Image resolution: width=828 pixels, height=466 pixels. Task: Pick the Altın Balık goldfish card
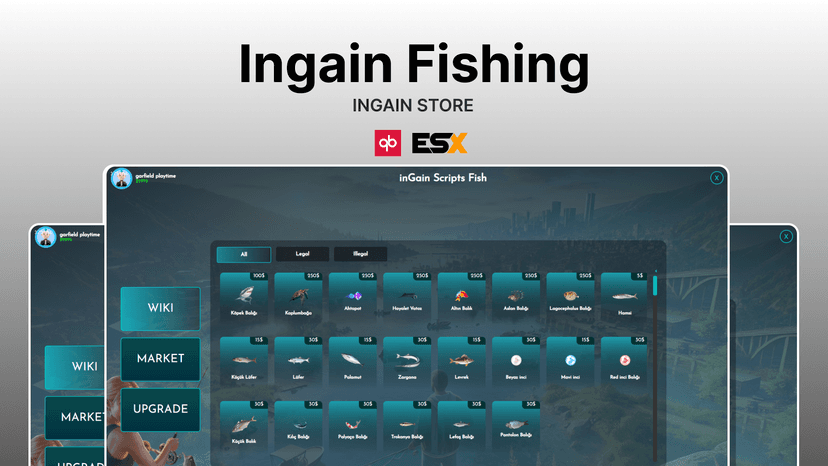click(462, 296)
